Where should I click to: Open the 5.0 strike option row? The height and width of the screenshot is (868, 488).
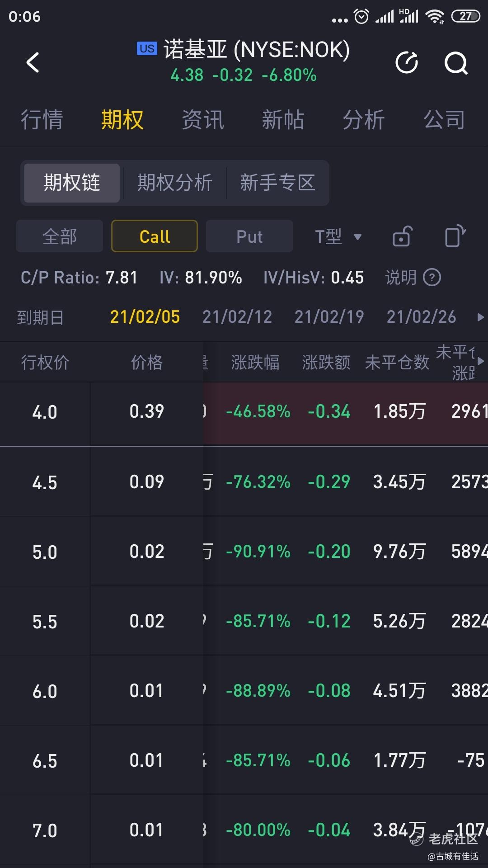tap(244, 552)
